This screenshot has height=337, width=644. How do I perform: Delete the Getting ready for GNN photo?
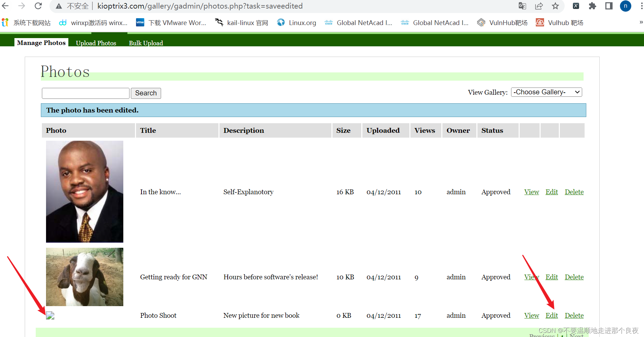pyautogui.click(x=574, y=277)
